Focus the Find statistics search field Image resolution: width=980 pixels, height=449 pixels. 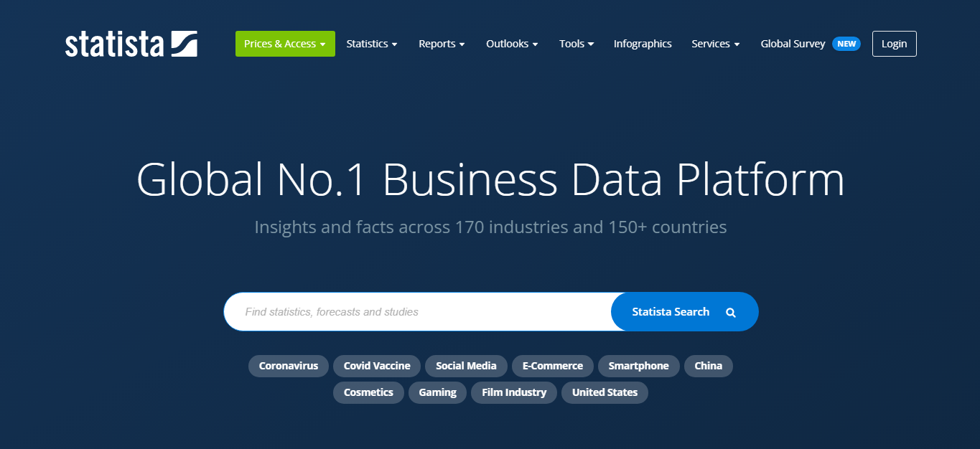(418, 312)
